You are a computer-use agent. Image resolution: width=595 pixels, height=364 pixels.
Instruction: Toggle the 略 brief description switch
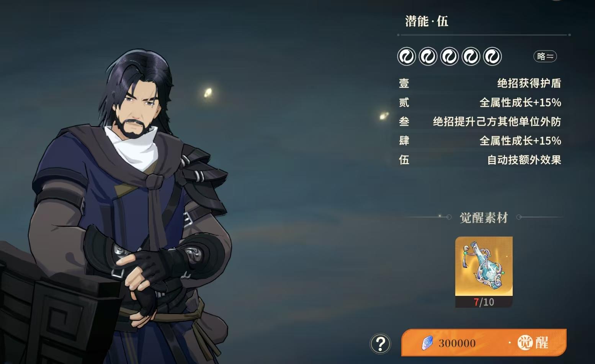(545, 57)
